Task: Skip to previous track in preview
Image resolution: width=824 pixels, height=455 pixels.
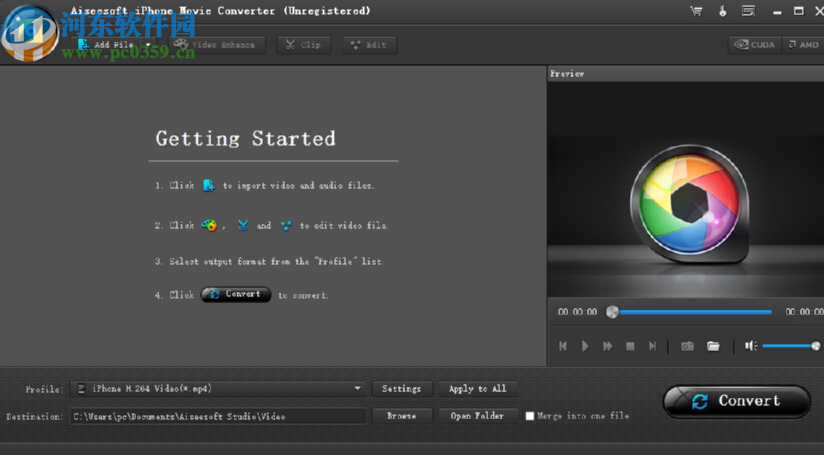Action: coord(563,346)
